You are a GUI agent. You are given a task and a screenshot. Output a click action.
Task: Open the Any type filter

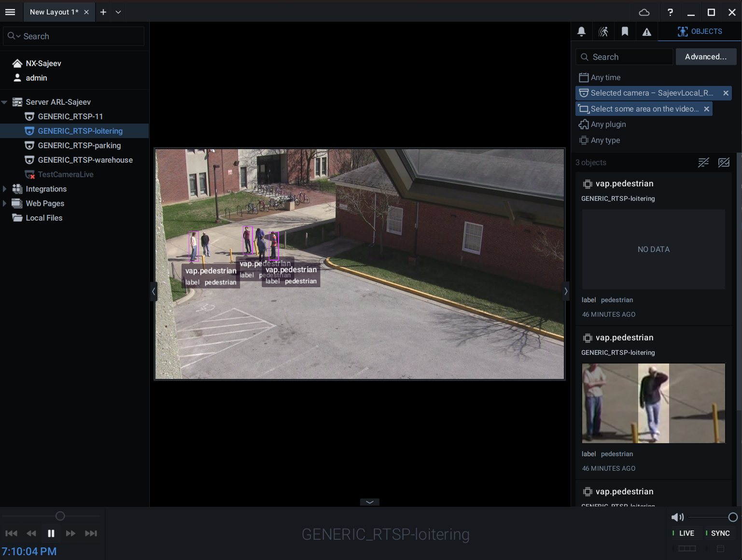(x=600, y=140)
